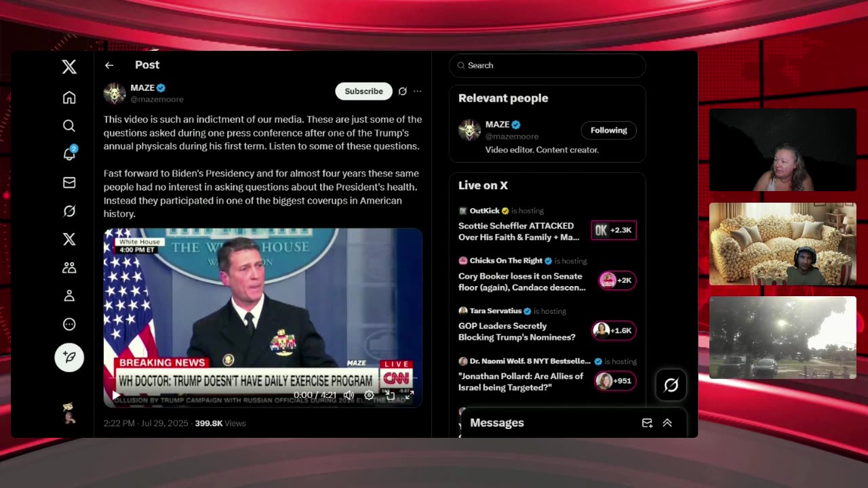Open More circle icon in sidebar
The width and height of the screenshot is (868, 488).
pyautogui.click(x=69, y=325)
